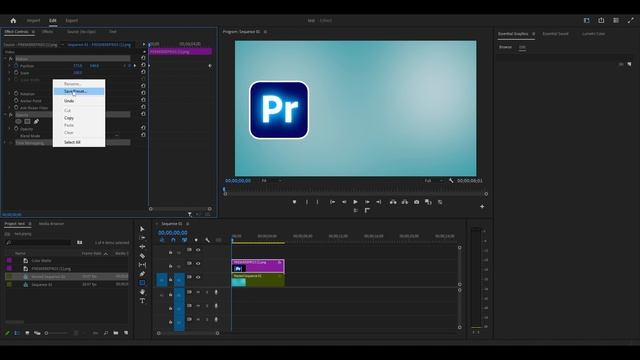Click Play in Program monitor
Screen dimensions: 640x360
(356, 202)
